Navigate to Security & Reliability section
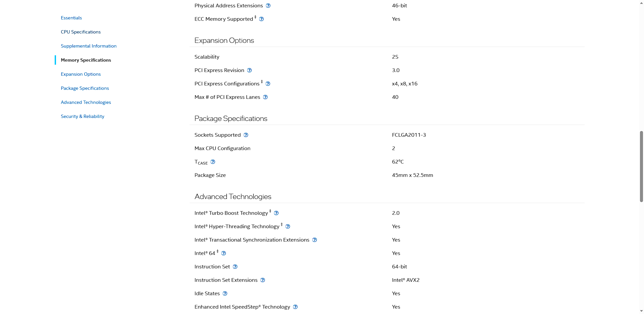The image size is (644, 314). (83, 116)
